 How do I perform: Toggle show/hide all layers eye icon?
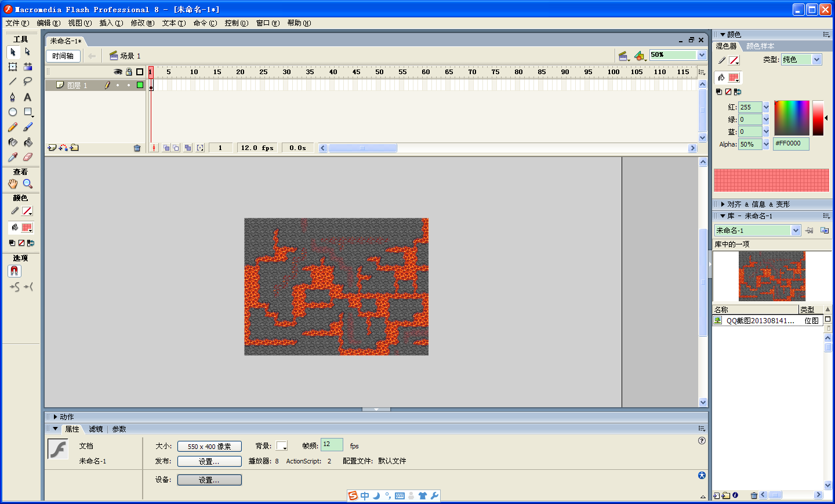[118, 72]
